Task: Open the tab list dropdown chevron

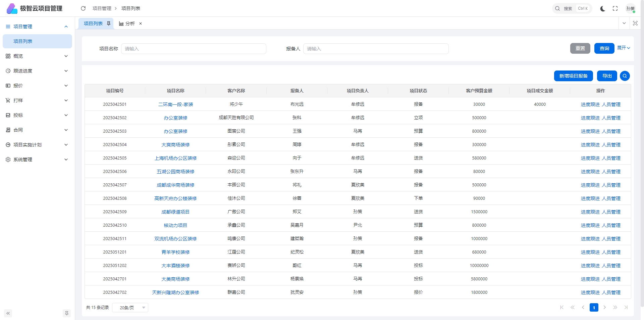Action: (624, 23)
